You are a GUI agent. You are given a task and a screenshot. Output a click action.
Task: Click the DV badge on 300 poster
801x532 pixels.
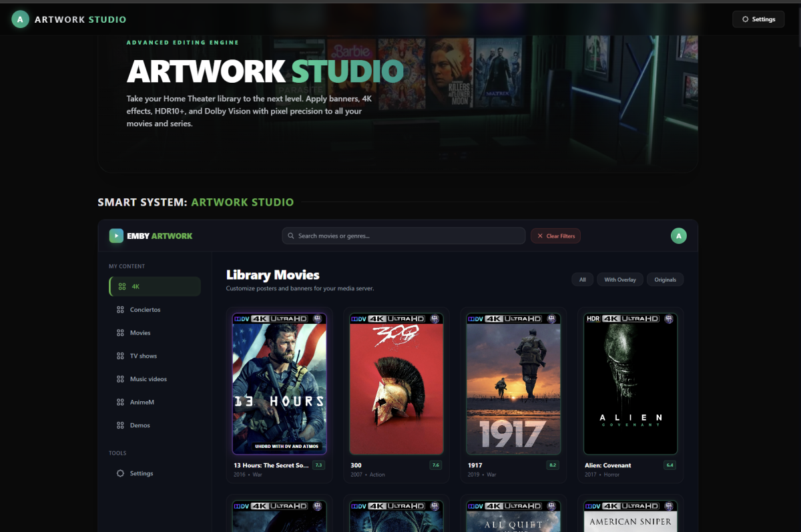pyautogui.click(x=360, y=319)
